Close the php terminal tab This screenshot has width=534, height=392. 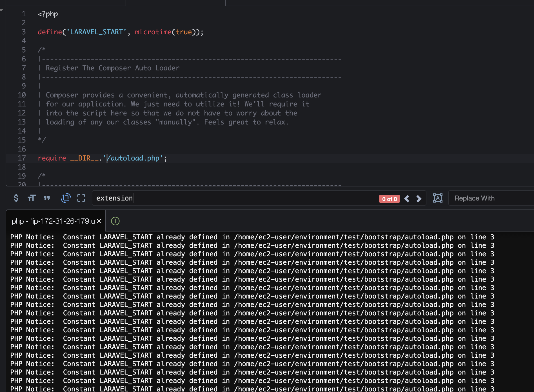coord(99,221)
